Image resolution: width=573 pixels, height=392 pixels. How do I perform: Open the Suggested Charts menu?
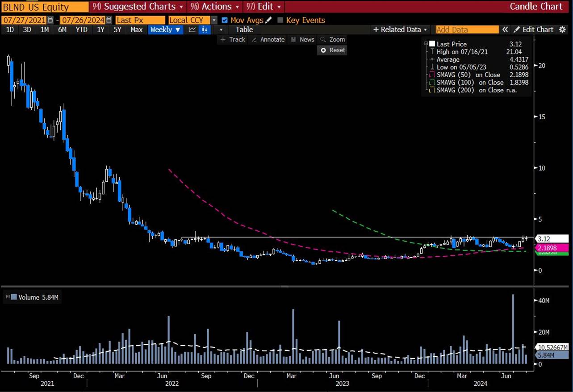coord(138,7)
